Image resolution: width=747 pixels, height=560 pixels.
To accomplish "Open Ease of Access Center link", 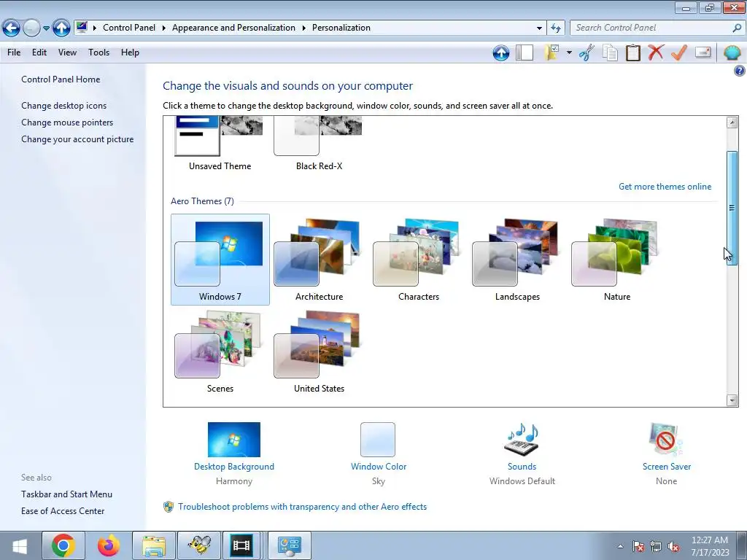I will 63,511.
